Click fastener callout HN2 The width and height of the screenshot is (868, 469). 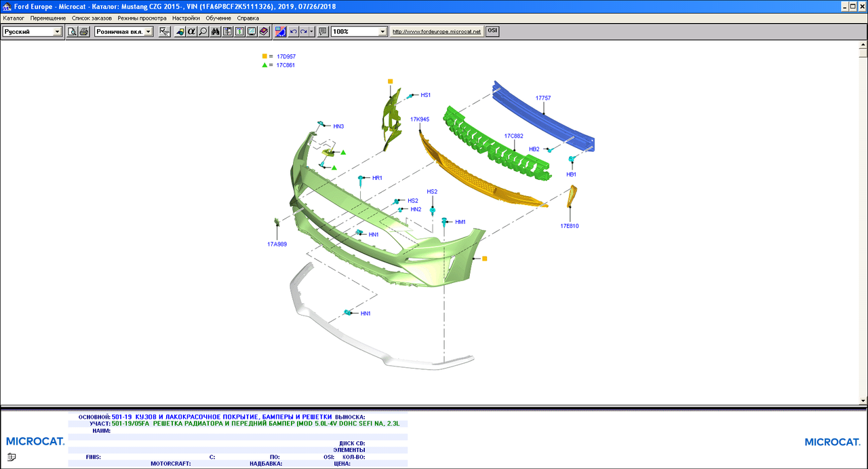click(x=416, y=209)
